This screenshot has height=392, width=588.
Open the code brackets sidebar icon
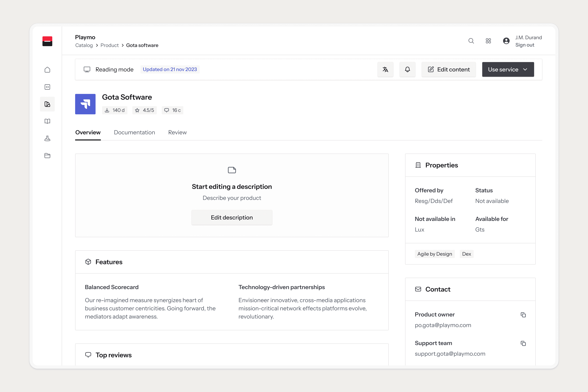(x=47, y=87)
